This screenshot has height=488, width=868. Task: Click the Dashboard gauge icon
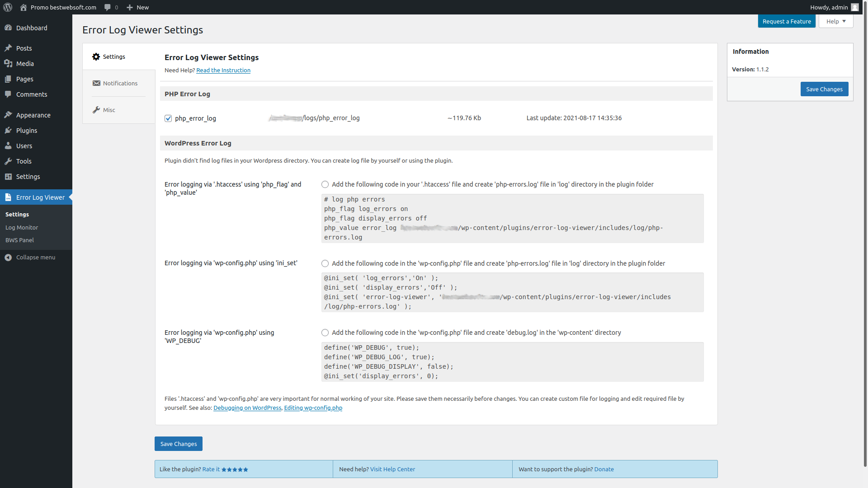coord(8,28)
